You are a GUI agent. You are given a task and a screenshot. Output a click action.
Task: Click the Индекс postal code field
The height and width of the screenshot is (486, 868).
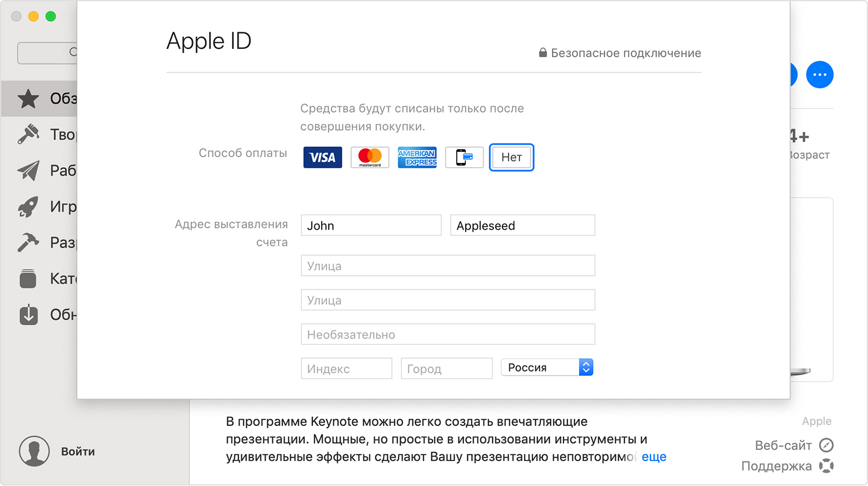coord(346,369)
